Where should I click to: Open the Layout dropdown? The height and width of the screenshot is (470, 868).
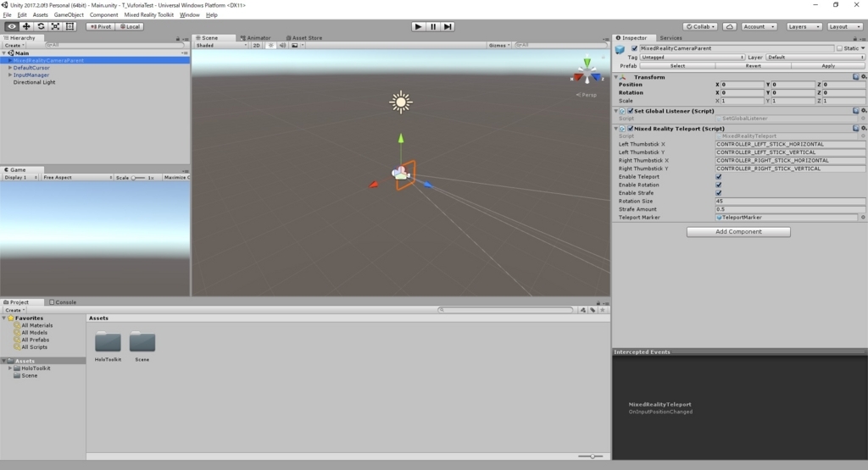click(x=844, y=26)
